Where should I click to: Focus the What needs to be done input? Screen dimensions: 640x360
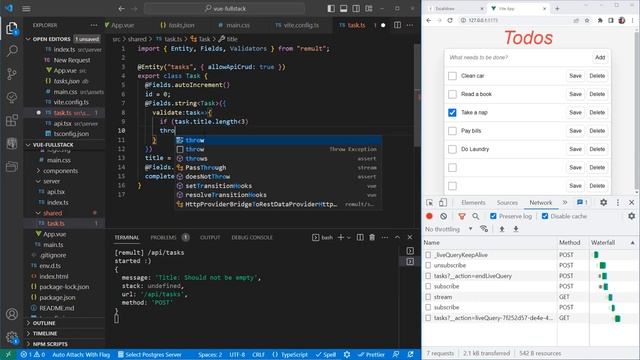pyautogui.click(x=518, y=58)
